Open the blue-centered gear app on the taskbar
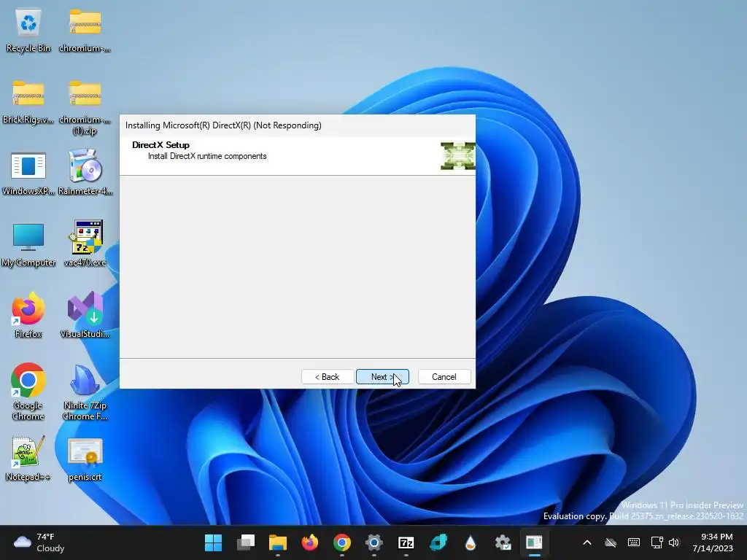The height and width of the screenshot is (560, 747). 374,542
